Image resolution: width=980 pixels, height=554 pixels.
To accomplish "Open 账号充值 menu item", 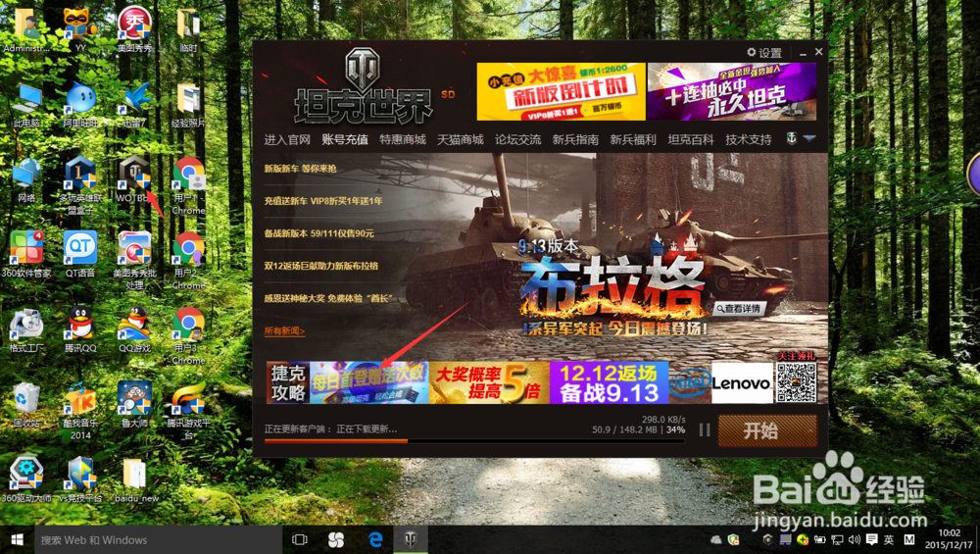I will tap(345, 139).
